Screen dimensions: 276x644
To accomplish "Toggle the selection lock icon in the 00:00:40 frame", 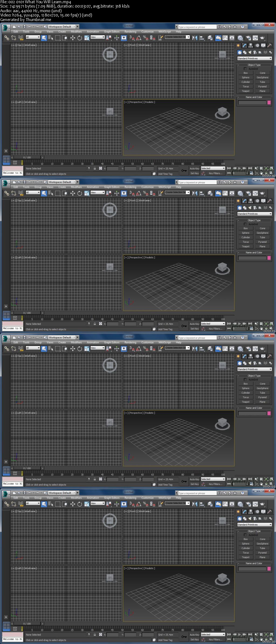I will coord(95,168).
